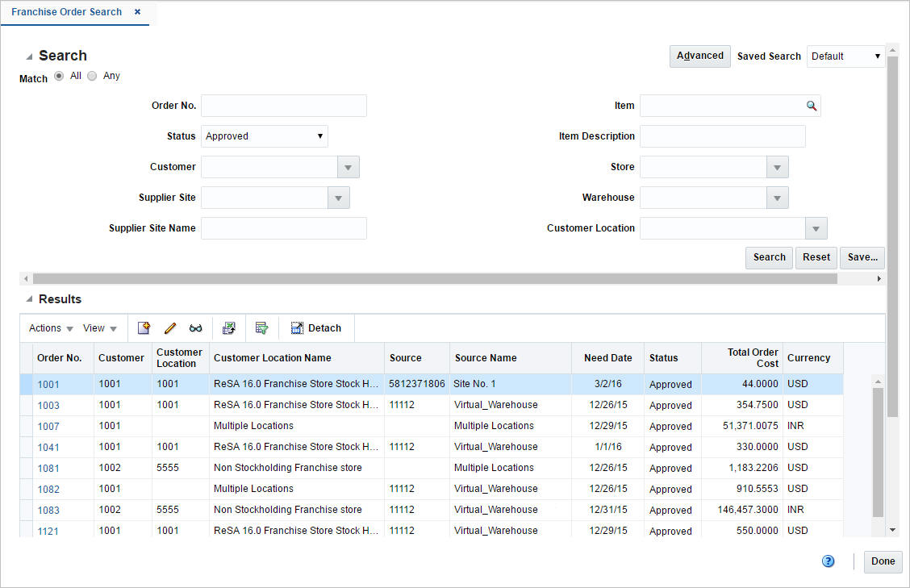Click the Source Name column header
Viewport: 910px width, 588px height.
point(511,358)
